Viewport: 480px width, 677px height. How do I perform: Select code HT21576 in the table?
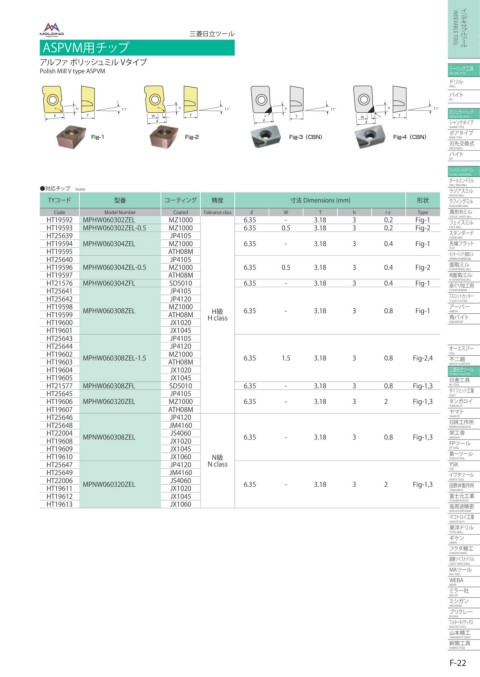click(60, 283)
